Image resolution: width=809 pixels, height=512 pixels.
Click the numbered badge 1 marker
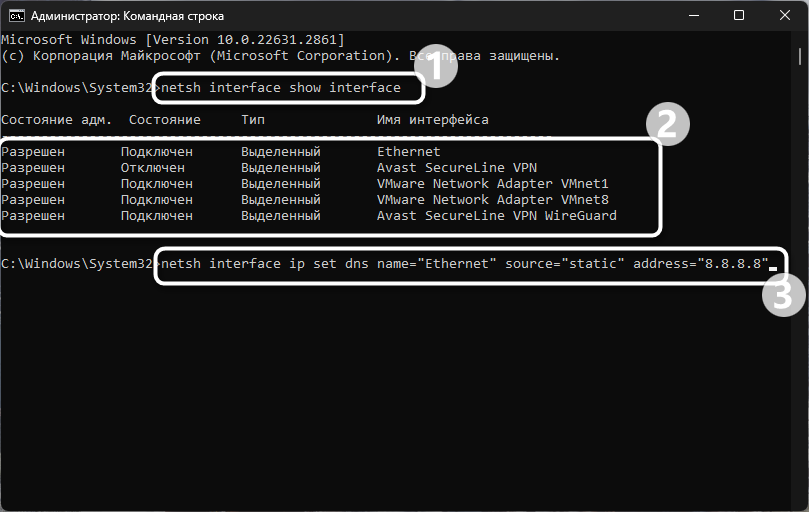[x=436, y=66]
